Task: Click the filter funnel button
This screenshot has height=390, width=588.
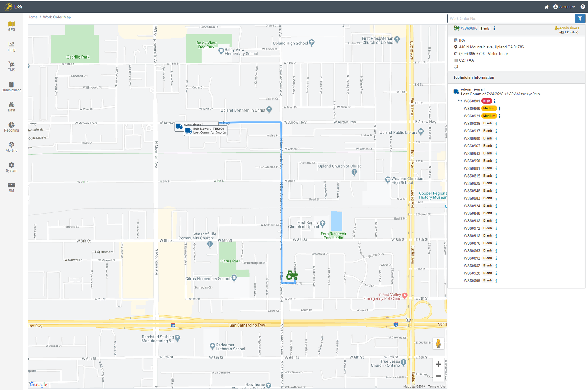Action: click(580, 18)
